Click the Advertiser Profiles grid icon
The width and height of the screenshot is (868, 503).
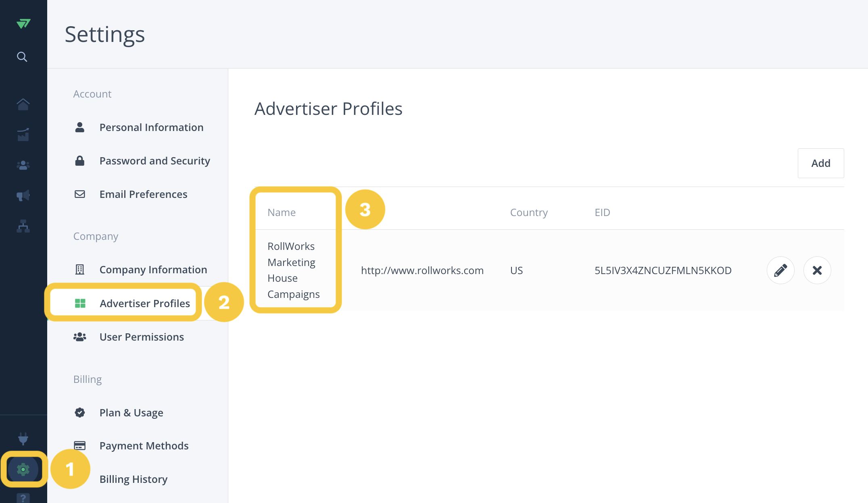point(80,303)
